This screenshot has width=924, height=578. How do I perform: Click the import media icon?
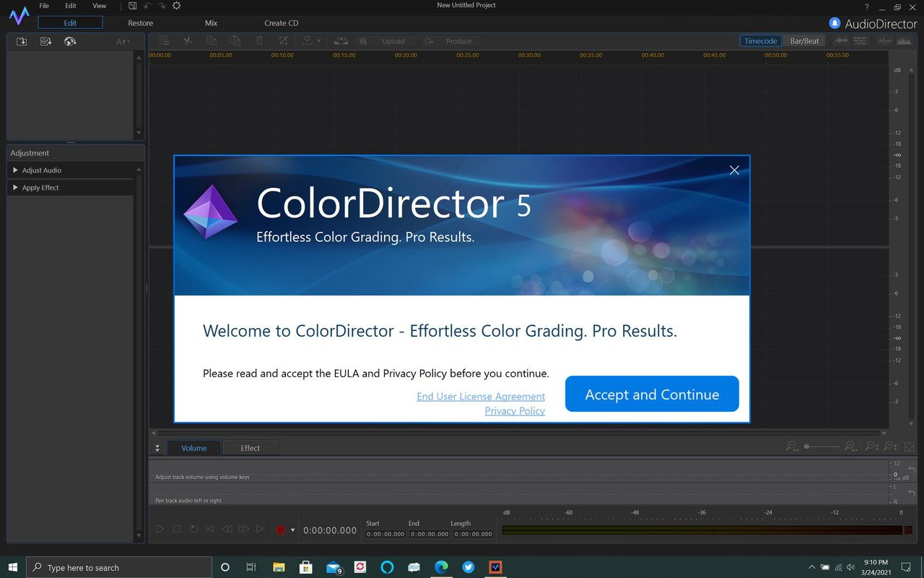tap(22, 41)
